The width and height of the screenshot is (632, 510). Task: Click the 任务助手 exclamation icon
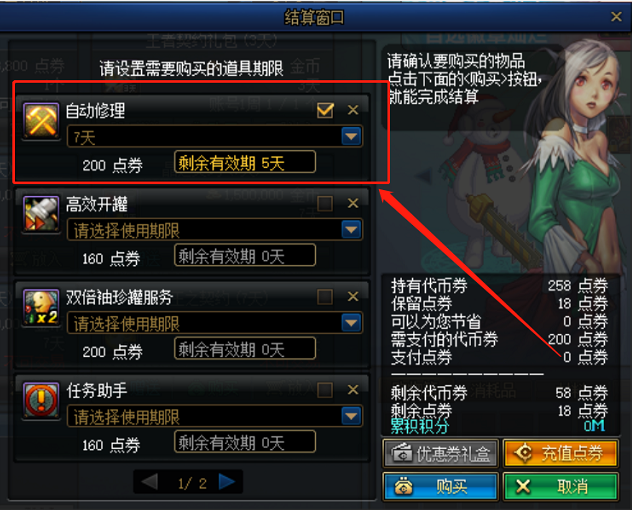[41, 400]
